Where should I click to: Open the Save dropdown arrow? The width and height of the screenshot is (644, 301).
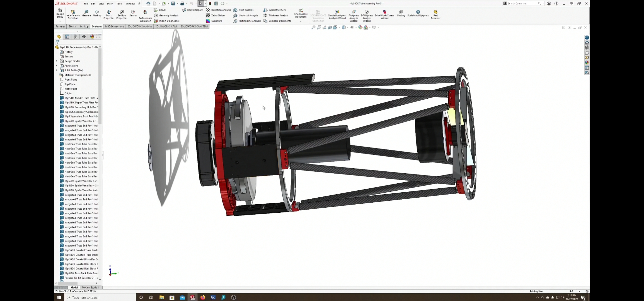178,4
